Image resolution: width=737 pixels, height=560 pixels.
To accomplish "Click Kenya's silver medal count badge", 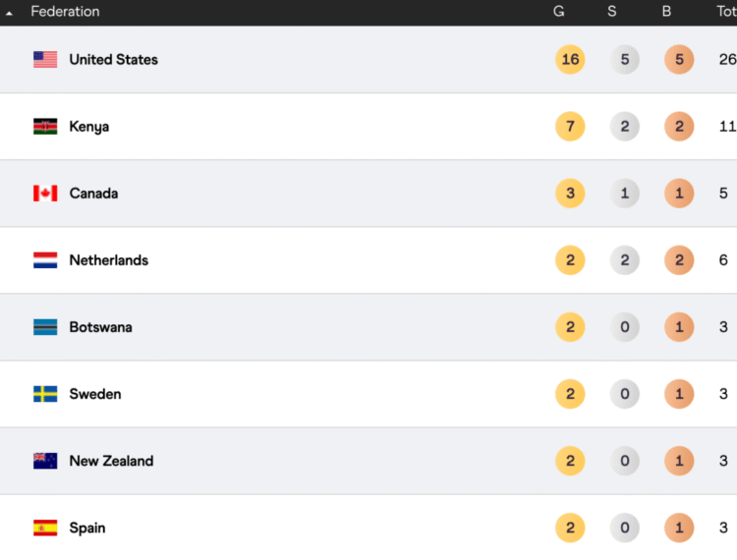I will click(x=624, y=127).
